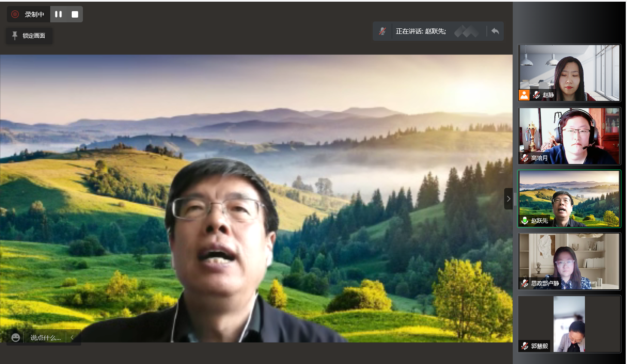Click the 正在讲话 speaker banner
Screen dimensions: 627x364
click(421, 31)
